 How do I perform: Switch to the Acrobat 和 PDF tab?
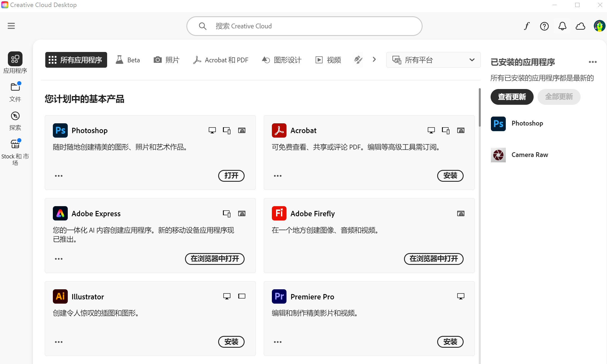221,60
